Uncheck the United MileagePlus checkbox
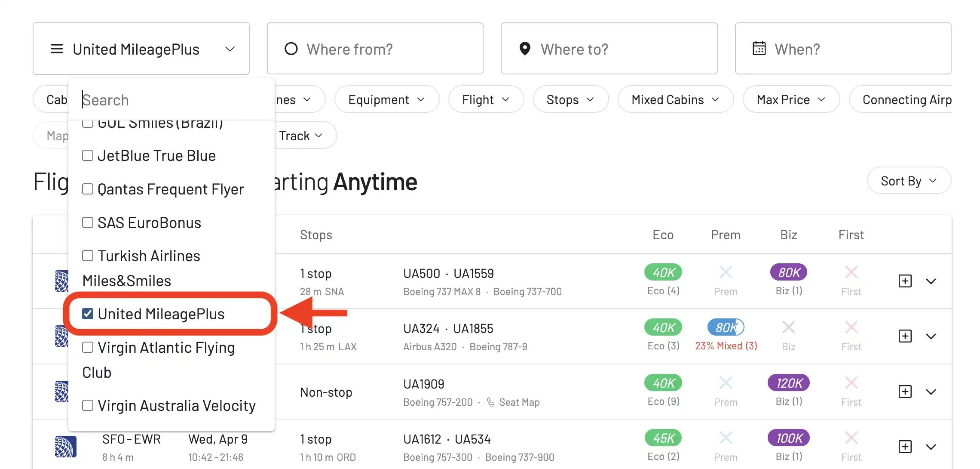 (x=88, y=314)
